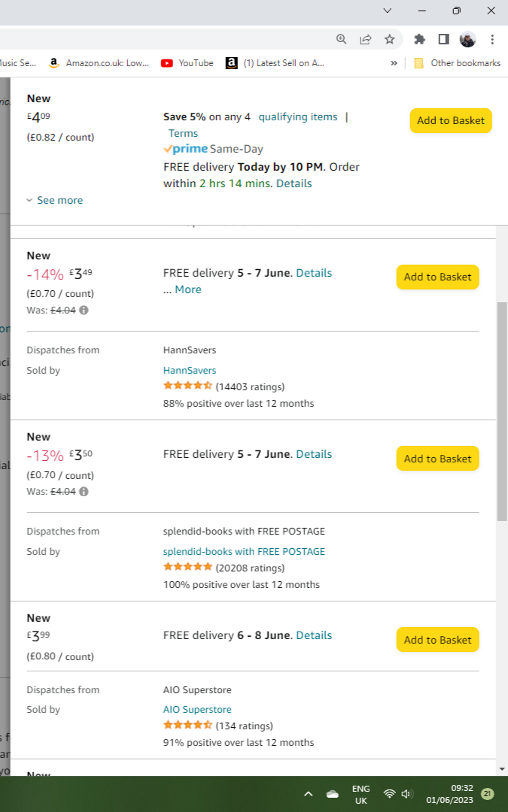
Task: Expand hidden bookmarks double chevron
Action: tap(394, 62)
